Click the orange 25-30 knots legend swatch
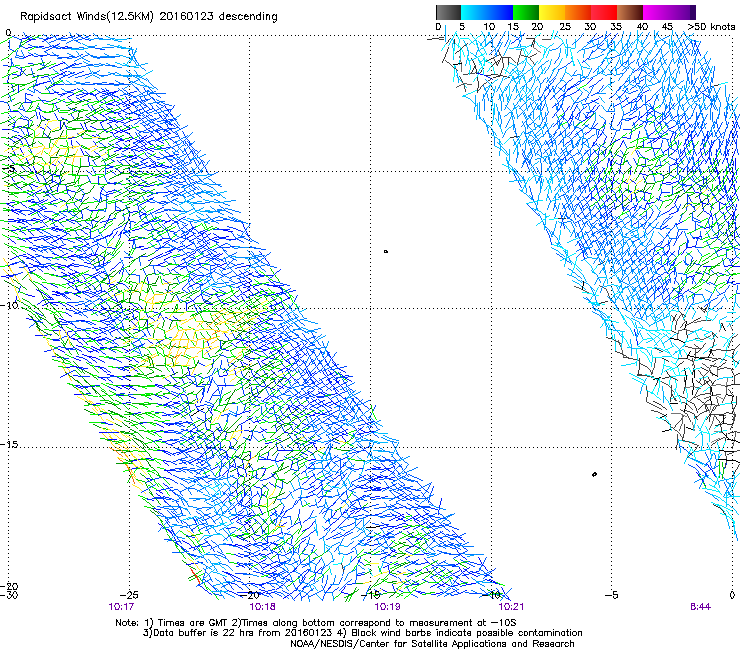This screenshot has height=650, width=740. (x=578, y=12)
